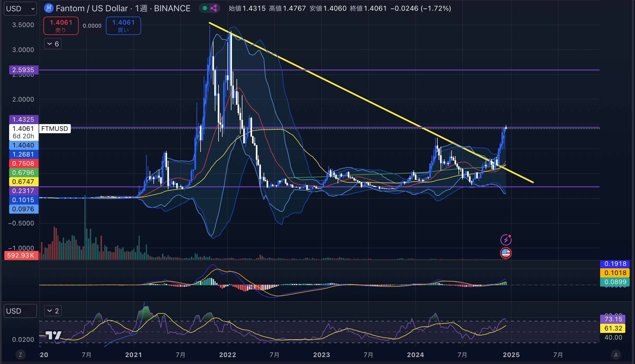
Task: Click the 2025 time axis label
Action: tap(511, 355)
